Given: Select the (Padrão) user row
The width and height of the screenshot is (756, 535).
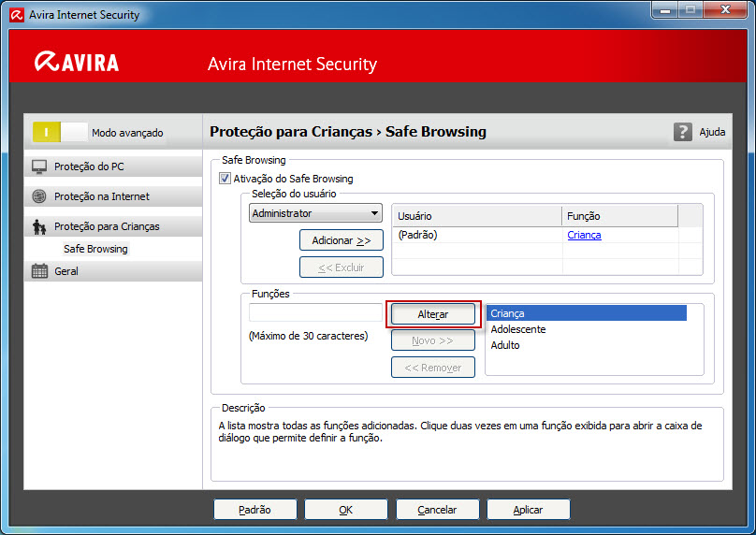Looking at the screenshot, I should click(535, 235).
